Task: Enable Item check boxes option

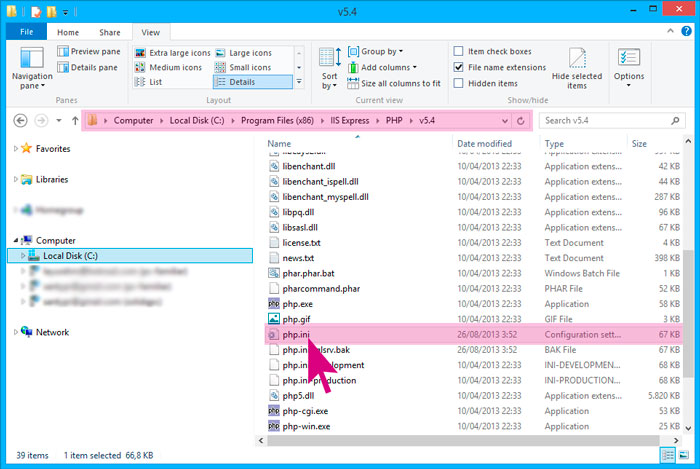Action: (x=459, y=52)
